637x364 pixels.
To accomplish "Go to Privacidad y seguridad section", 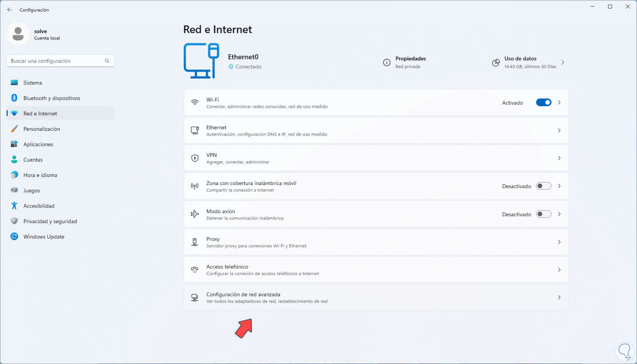I will tap(50, 221).
